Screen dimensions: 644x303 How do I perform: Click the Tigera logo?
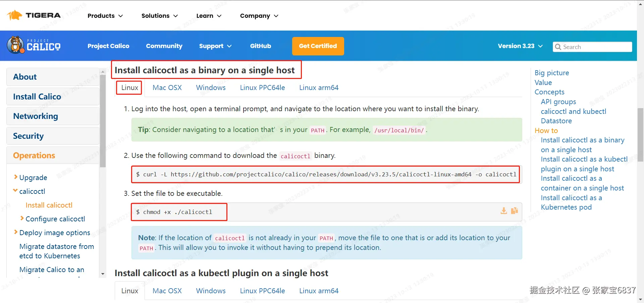coord(34,15)
